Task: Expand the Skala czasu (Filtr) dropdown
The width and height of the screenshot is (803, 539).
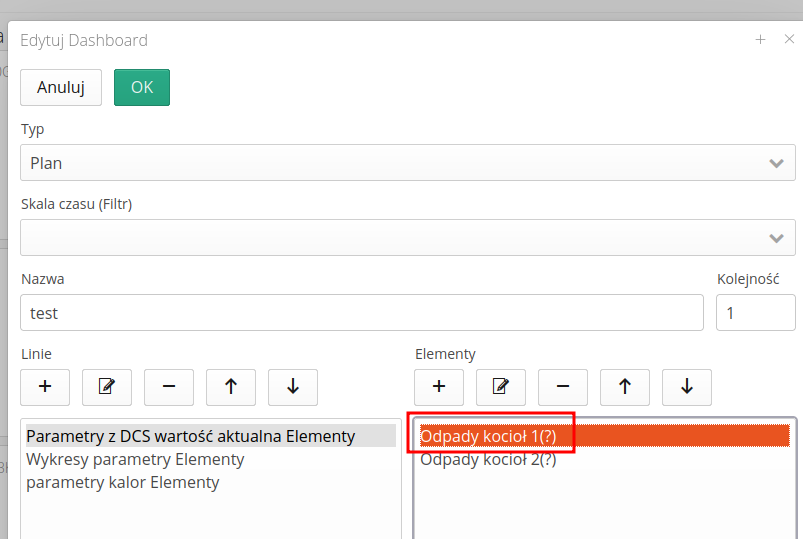Action: [x=408, y=237]
